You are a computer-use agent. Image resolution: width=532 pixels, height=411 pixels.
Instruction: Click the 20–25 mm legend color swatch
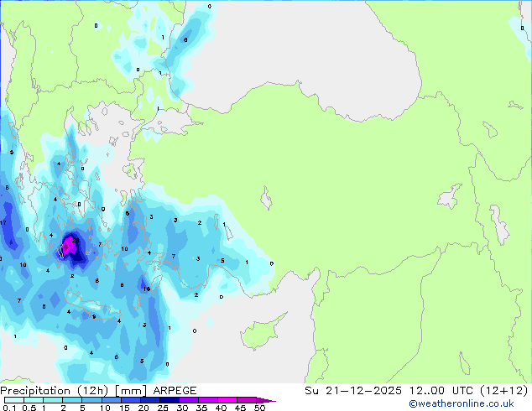coord(149,400)
